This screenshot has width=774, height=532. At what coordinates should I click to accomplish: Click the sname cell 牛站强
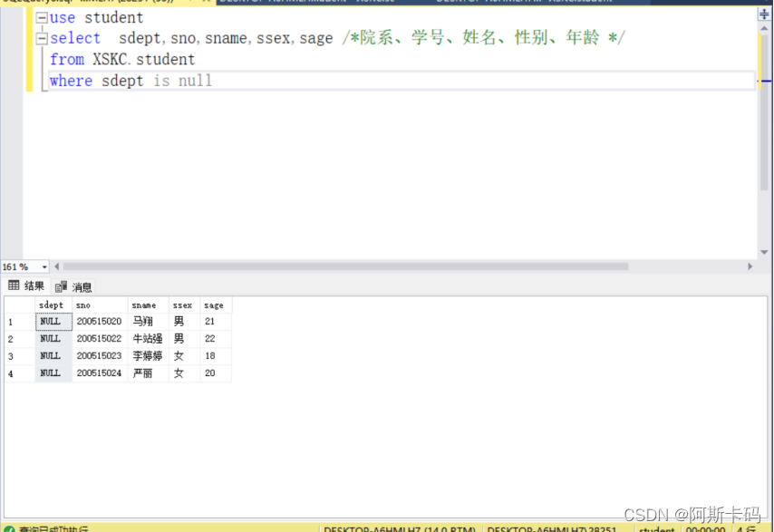click(x=148, y=339)
